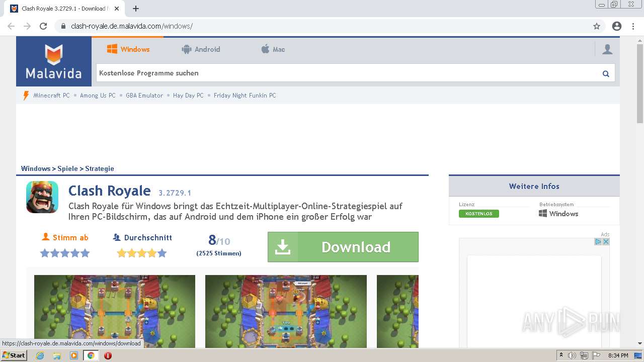The height and width of the screenshot is (362, 644).
Task: Click the average yellow star rating
Action: [142, 253]
